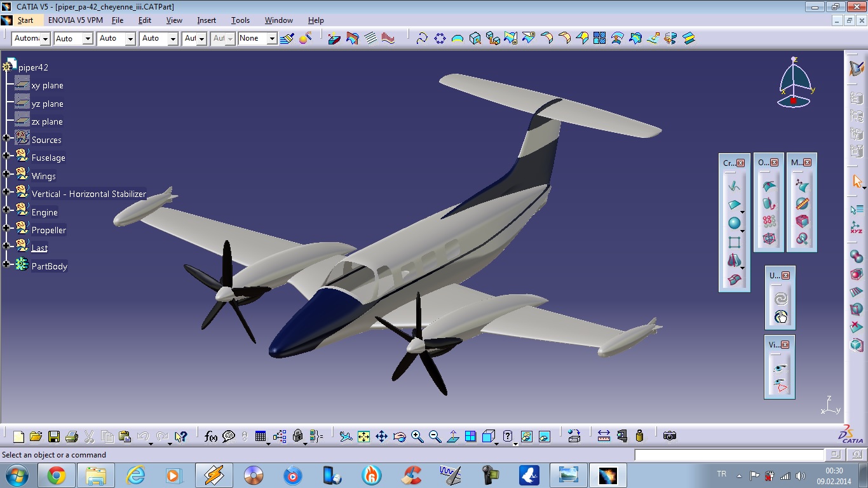Toggle the eye with red triangle icon
The width and height of the screenshot is (868, 488).
coord(780,386)
